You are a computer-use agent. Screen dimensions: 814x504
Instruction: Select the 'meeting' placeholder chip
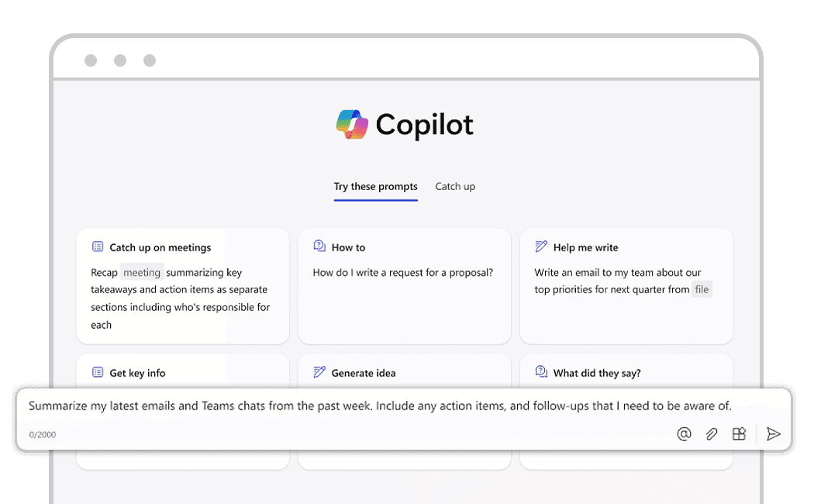(x=142, y=273)
